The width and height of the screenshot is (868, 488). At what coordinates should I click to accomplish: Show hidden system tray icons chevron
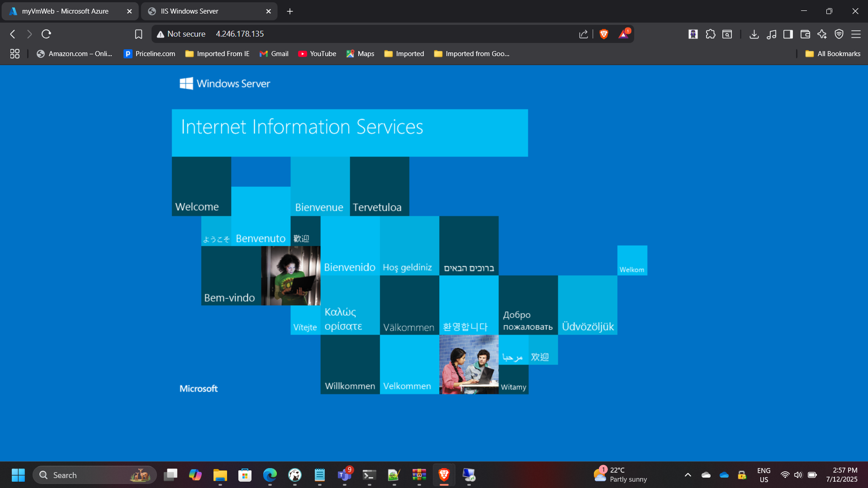click(x=688, y=475)
